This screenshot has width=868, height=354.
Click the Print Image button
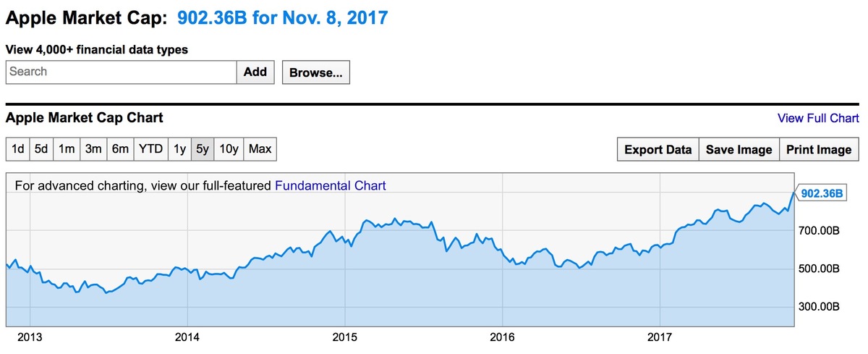point(818,150)
